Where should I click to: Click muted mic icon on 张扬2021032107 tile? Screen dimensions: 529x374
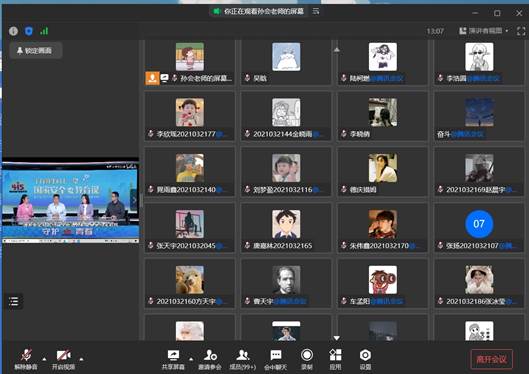point(440,246)
